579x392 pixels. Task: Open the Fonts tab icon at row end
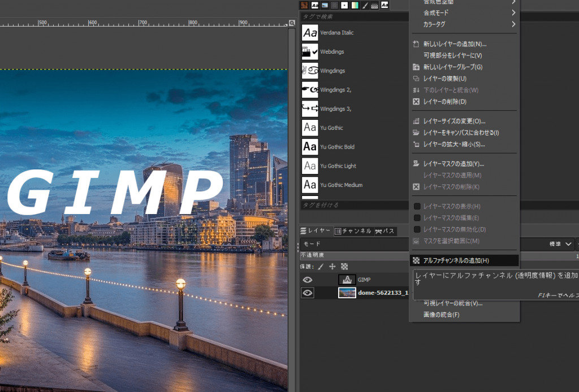[x=384, y=5]
